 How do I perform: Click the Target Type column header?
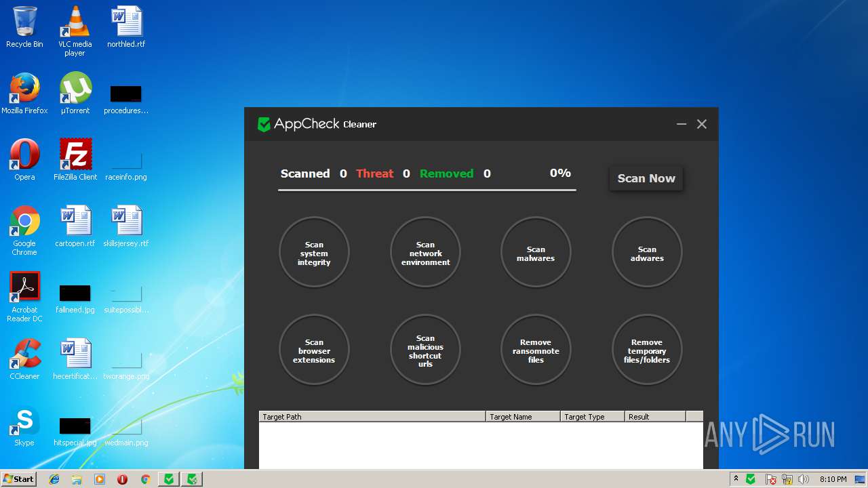coord(593,416)
